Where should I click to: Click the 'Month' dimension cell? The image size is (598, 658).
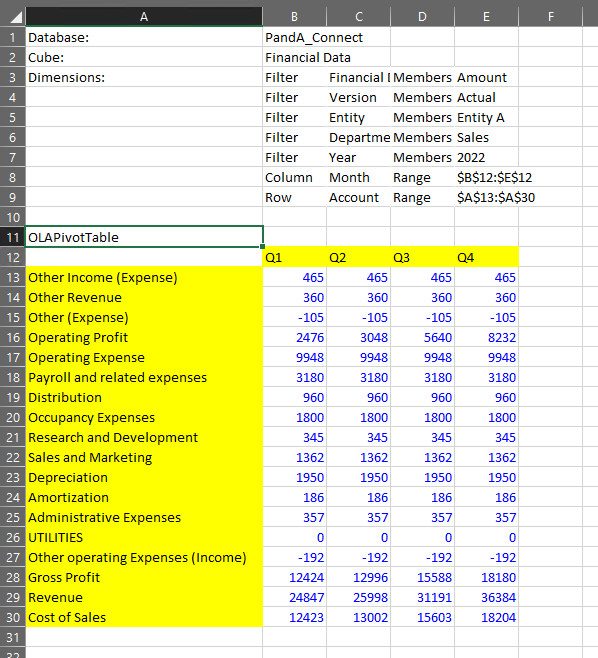point(359,177)
